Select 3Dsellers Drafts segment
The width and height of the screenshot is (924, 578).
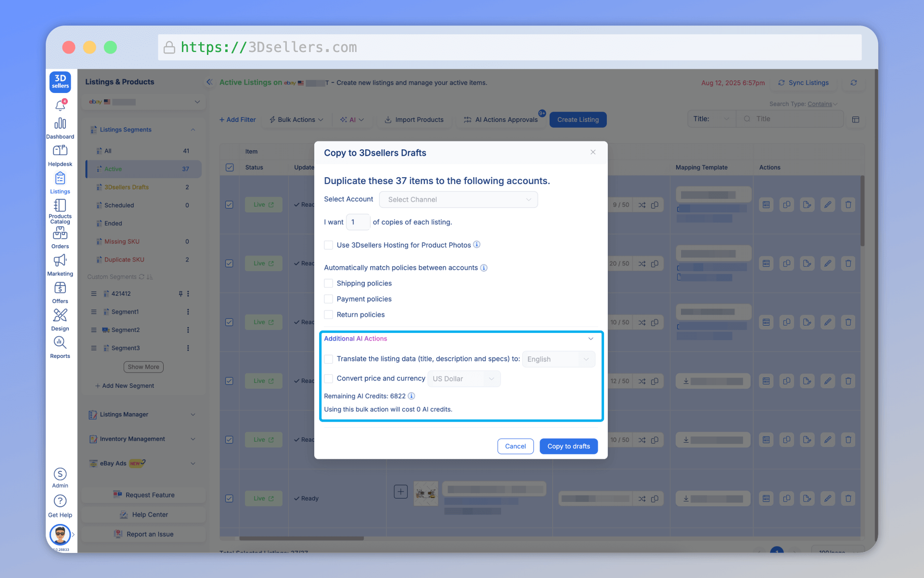127,187
